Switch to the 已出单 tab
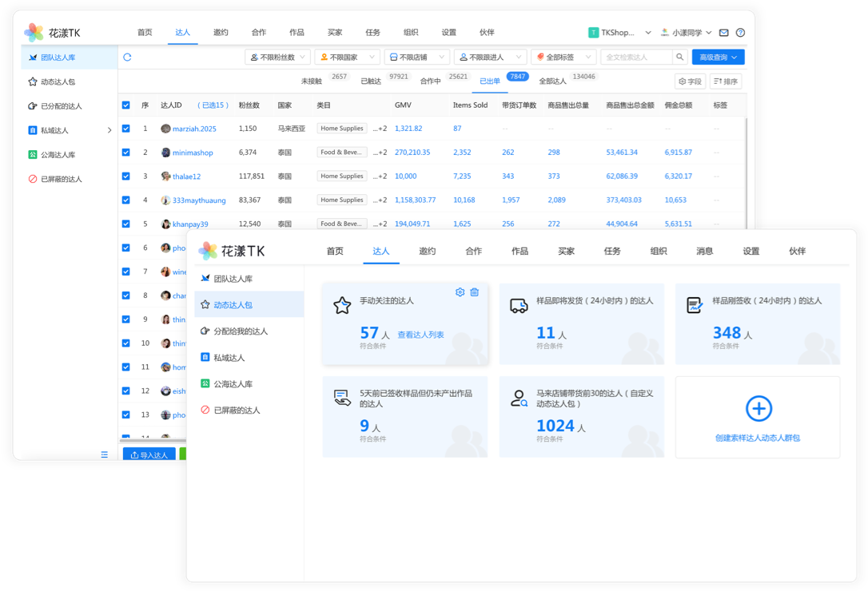Screen dimensions: 868x591 pos(489,81)
